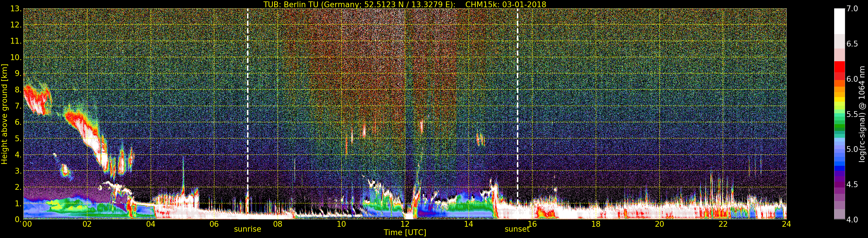This screenshot has height=238, width=868.
Task: Click the time axis tick label '04'
Action: pos(151,224)
